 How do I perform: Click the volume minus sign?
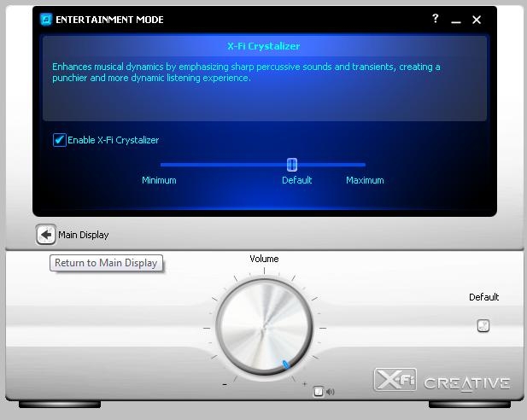(x=225, y=384)
